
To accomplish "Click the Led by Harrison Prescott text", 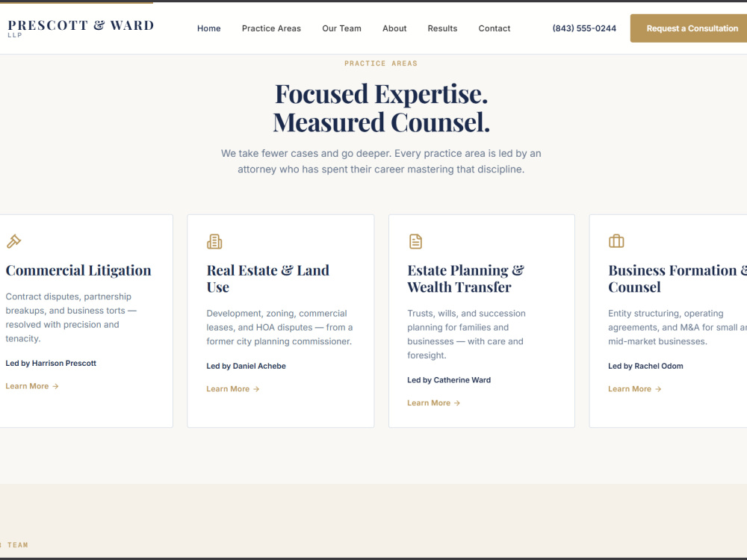I will pos(51,364).
